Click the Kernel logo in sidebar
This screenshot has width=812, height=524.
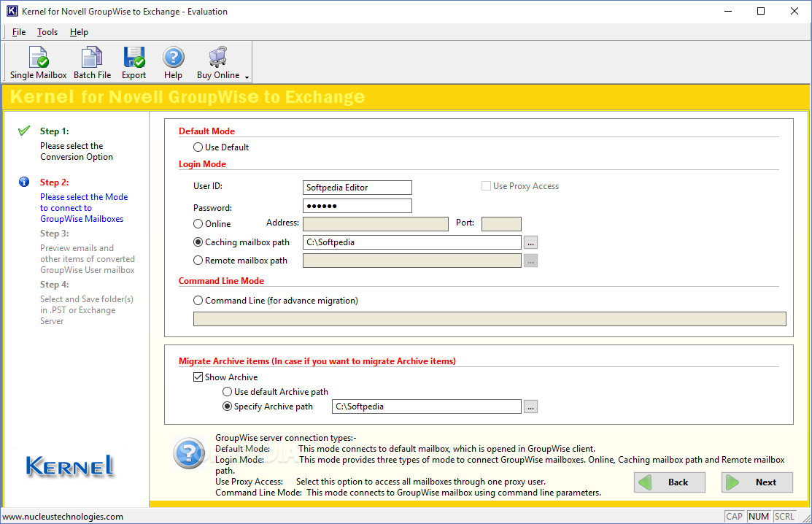click(x=69, y=466)
